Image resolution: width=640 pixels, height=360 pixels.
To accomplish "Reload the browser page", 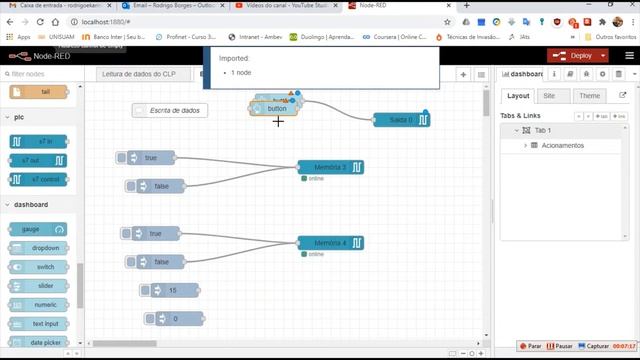I will [x=40, y=22].
